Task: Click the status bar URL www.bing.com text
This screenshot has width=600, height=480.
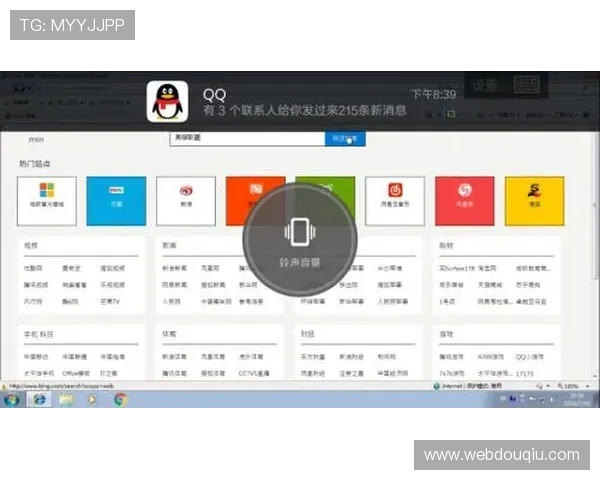Action: [61, 386]
